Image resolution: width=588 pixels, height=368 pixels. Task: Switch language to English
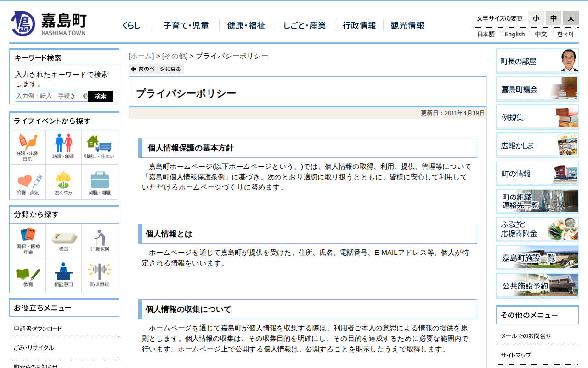click(514, 34)
